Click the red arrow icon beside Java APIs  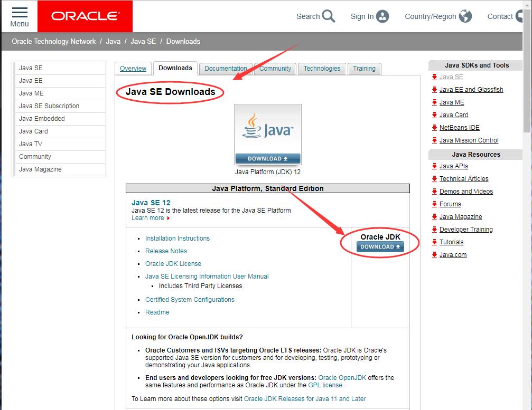click(x=434, y=166)
